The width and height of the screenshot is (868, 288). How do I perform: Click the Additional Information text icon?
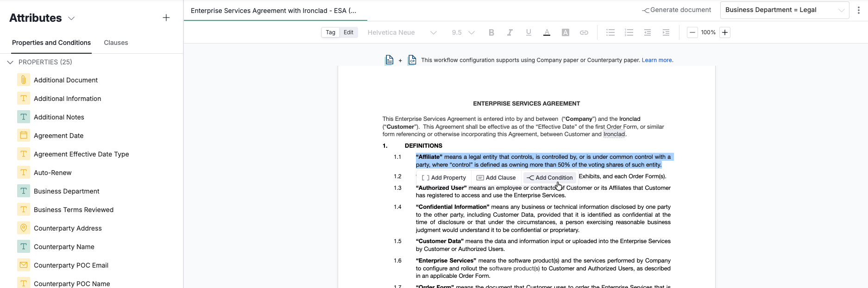(24, 98)
